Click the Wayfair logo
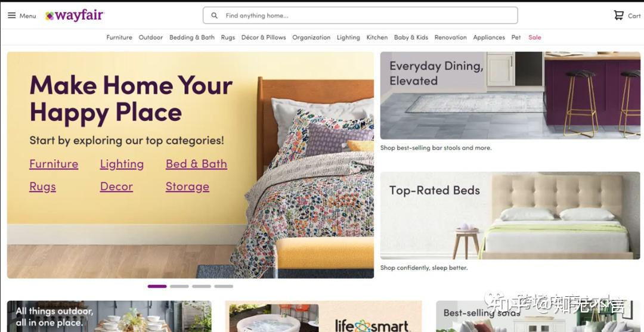The height and width of the screenshot is (332, 644). pos(75,15)
